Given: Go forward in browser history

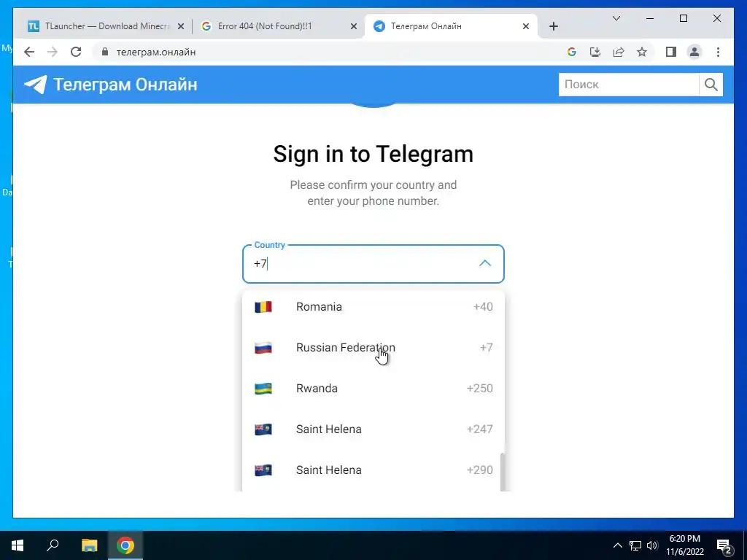Looking at the screenshot, I should click(x=53, y=52).
